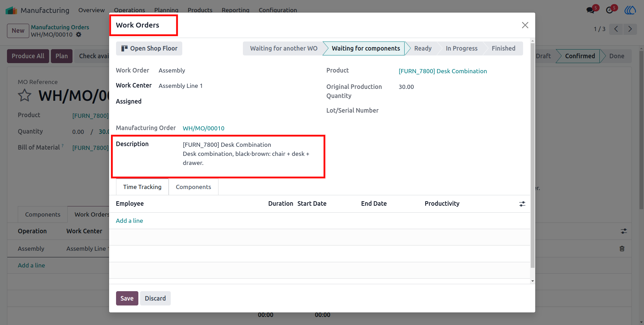Close the Work Orders dialog

(x=525, y=25)
